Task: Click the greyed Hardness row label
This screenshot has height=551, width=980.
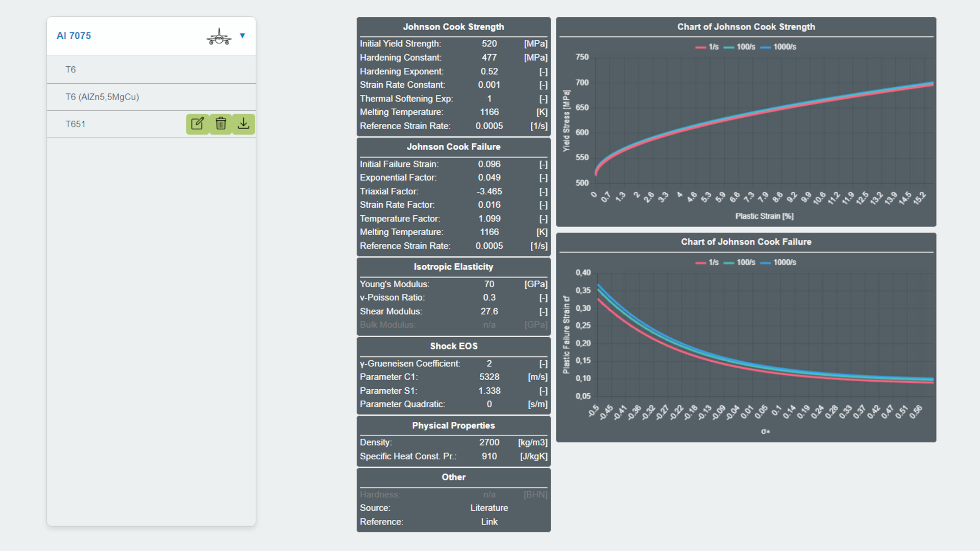Action: [x=380, y=494]
